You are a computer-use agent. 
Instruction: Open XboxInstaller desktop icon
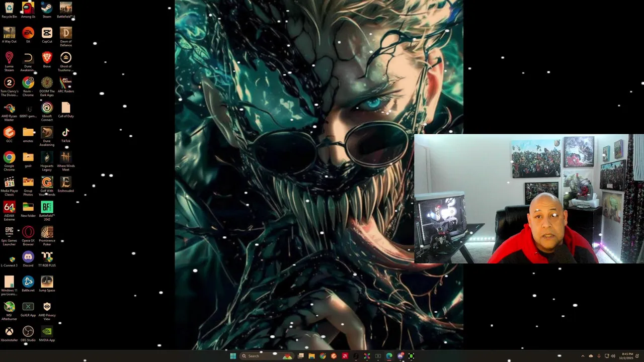pyautogui.click(x=9, y=334)
